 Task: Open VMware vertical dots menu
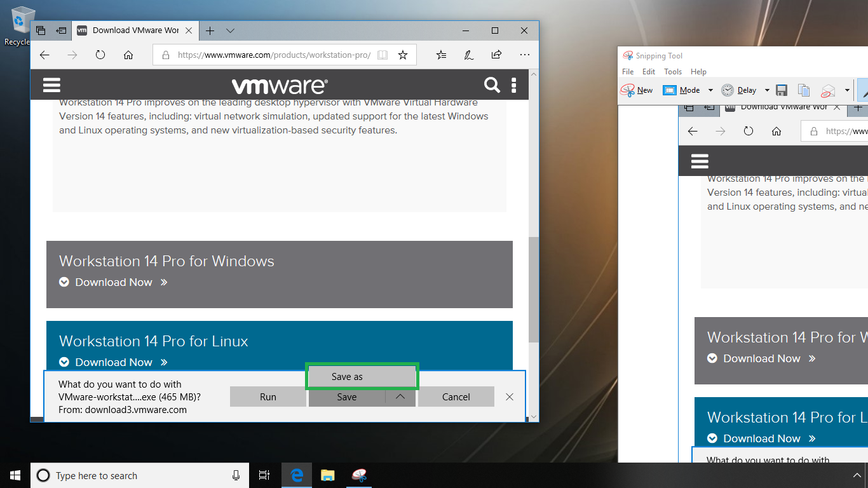point(513,85)
